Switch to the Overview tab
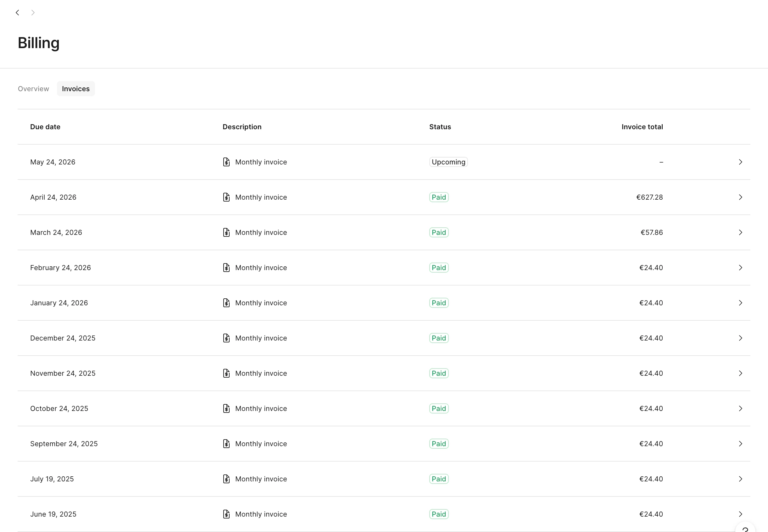This screenshot has width=768, height=532. click(33, 89)
